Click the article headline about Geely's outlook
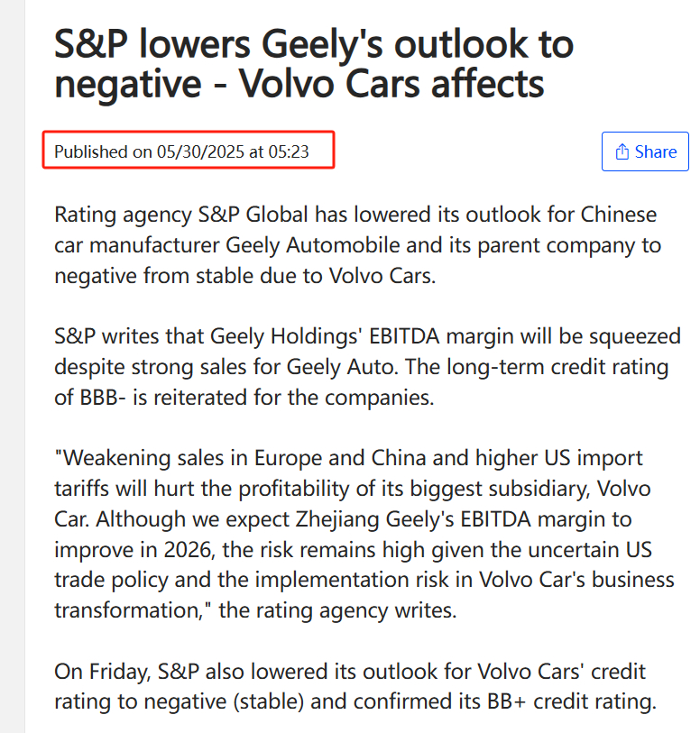This screenshot has width=700, height=733. tap(313, 64)
